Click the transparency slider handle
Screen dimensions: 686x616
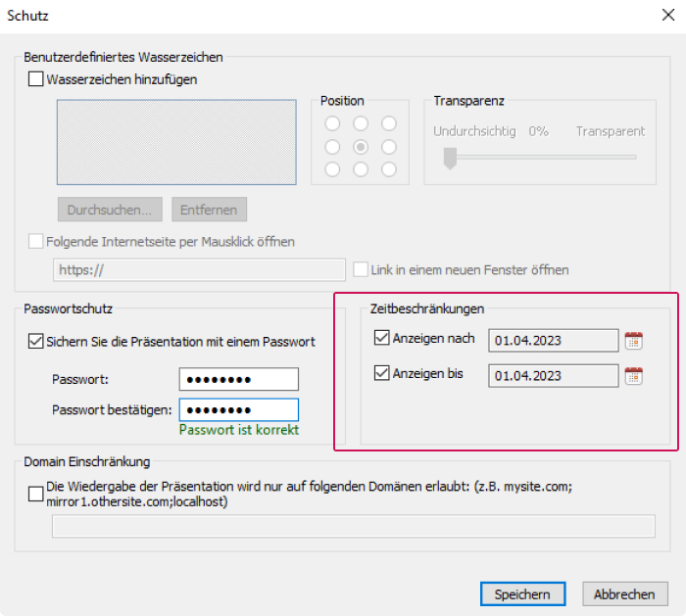[x=450, y=159]
